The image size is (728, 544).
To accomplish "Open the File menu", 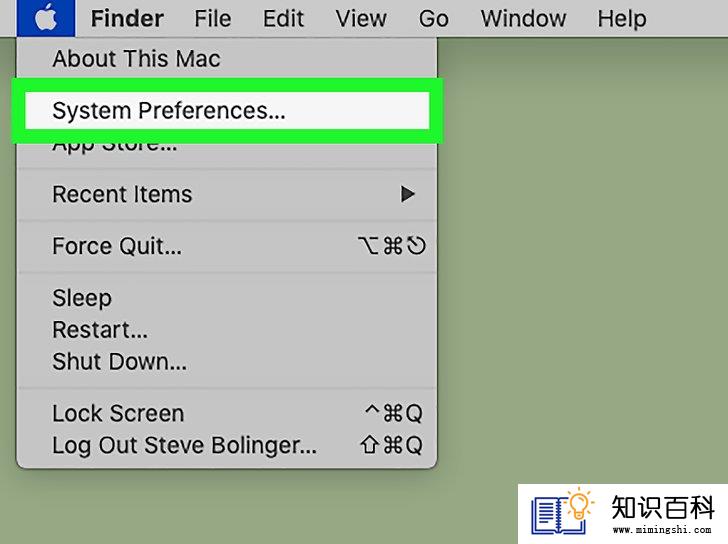I will [x=213, y=19].
